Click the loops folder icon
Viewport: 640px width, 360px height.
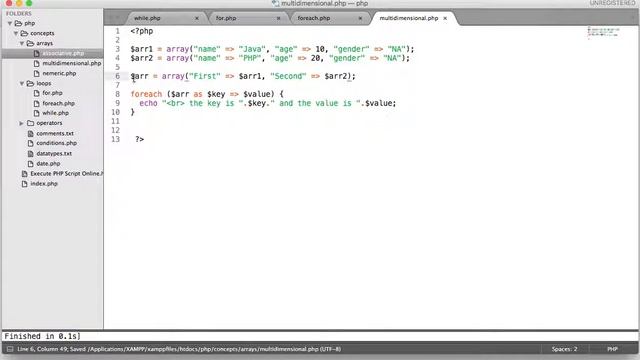pos(30,83)
